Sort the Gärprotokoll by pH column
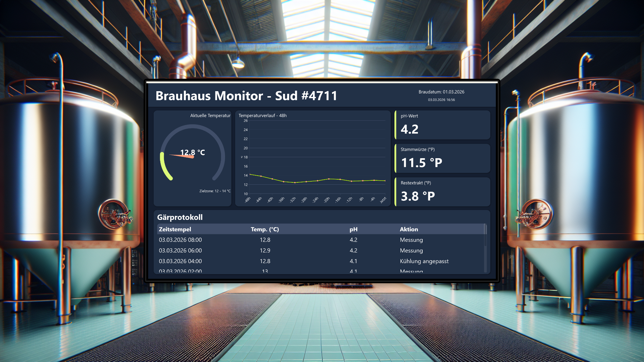This screenshot has height=362, width=644. (x=353, y=229)
